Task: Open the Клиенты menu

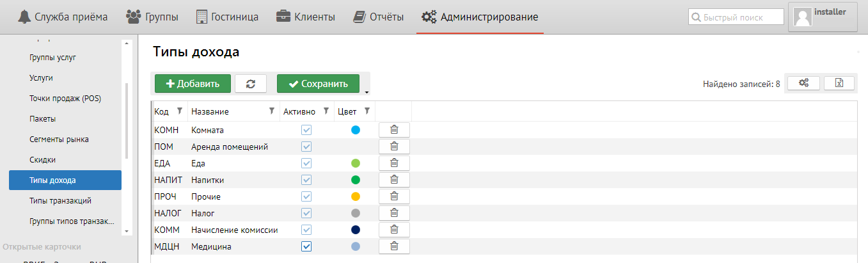Action: click(306, 17)
